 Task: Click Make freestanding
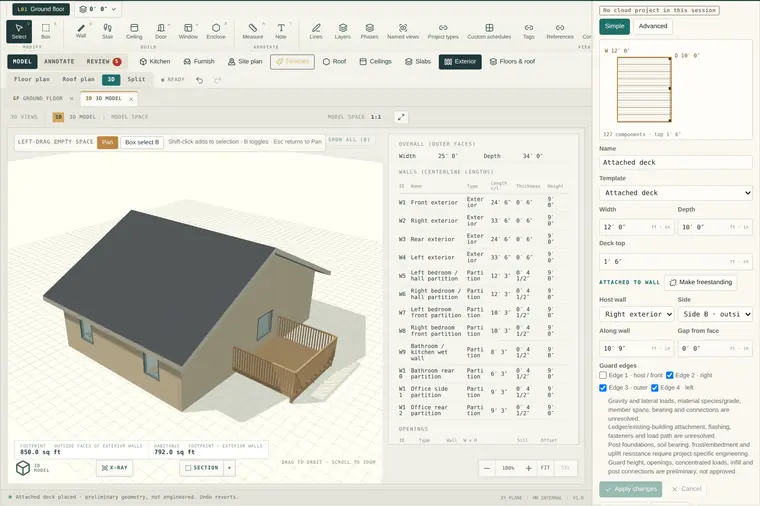pos(700,282)
